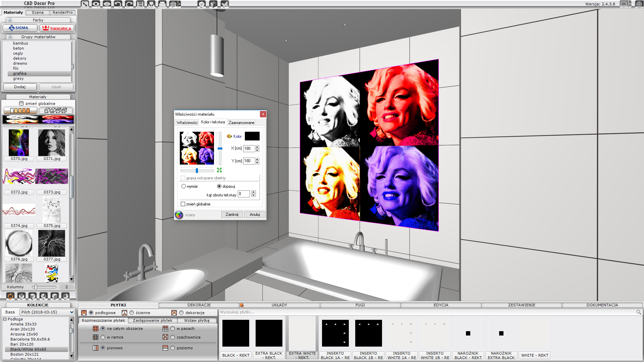Select the dopasuj radio button
The image size is (644, 362).
click(x=219, y=186)
